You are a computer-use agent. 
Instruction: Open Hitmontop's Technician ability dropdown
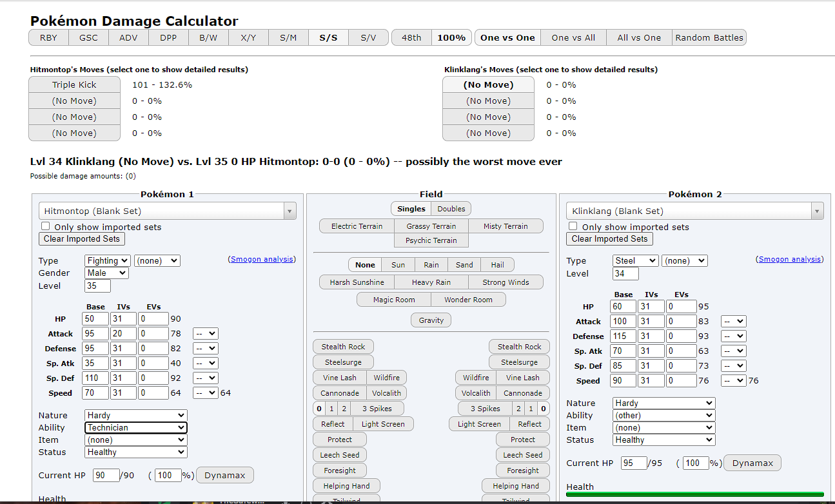(136, 427)
